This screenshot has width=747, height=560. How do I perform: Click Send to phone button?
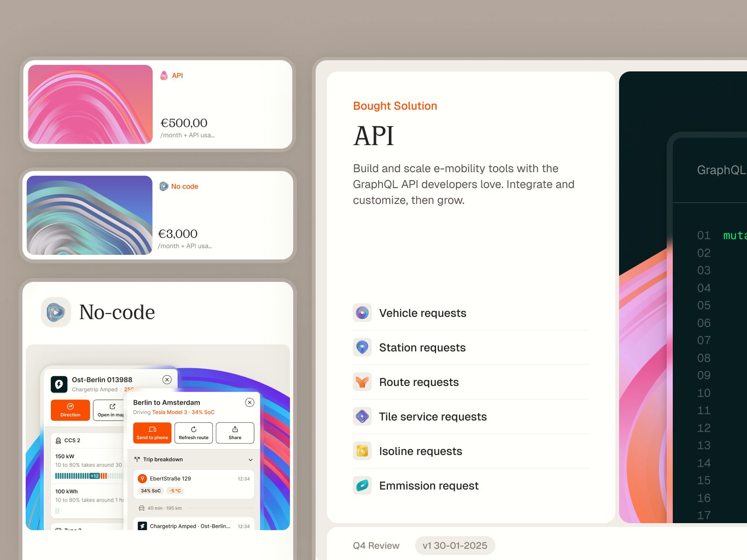tap(152, 433)
